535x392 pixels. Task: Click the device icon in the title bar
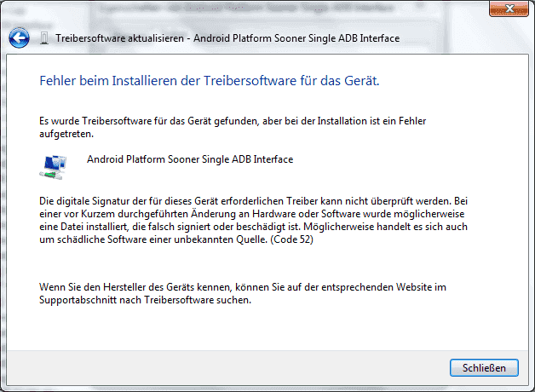(x=44, y=38)
